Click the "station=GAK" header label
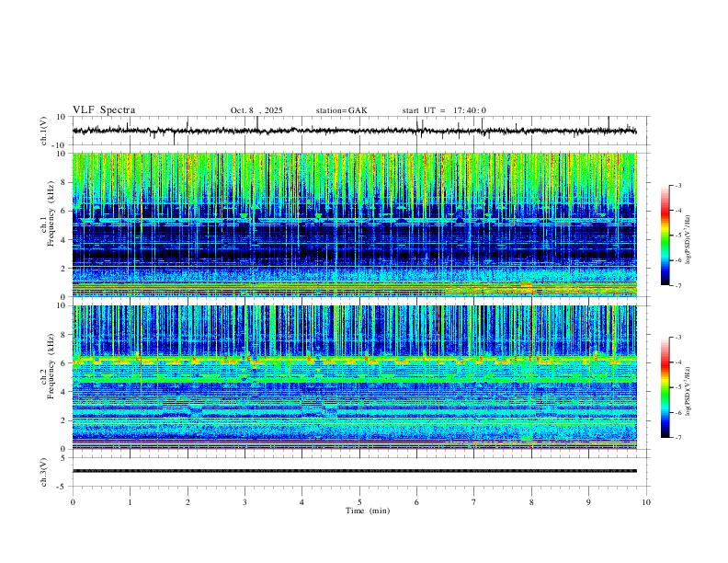Image resolution: width=728 pixels, height=563 pixels. (x=341, y=110)
